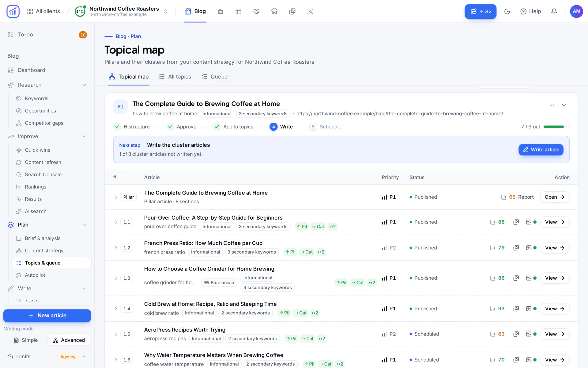Click copy icon in Cold Brew at Home row
The width and height of the screenshot is (588, 368).
(516, 309)
